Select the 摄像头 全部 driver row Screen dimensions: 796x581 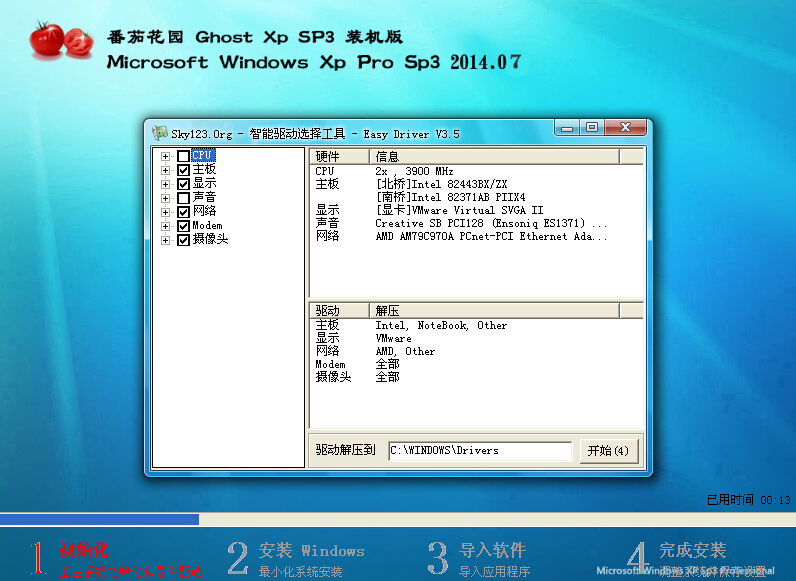[476, 377]
